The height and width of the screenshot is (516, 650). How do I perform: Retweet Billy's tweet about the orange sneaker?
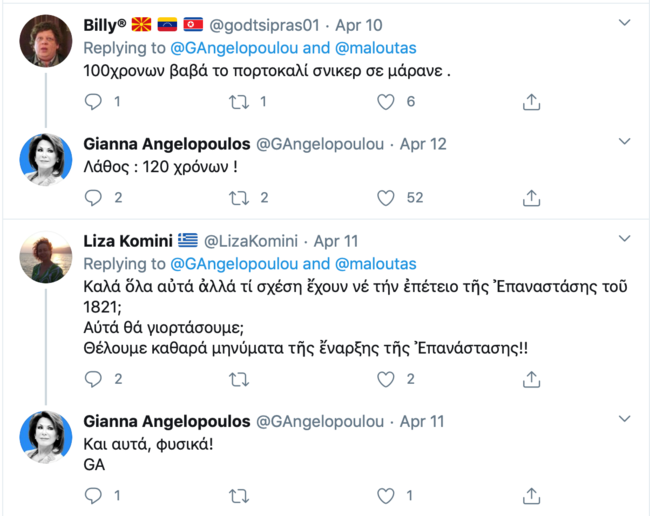[x=239, y=101]
